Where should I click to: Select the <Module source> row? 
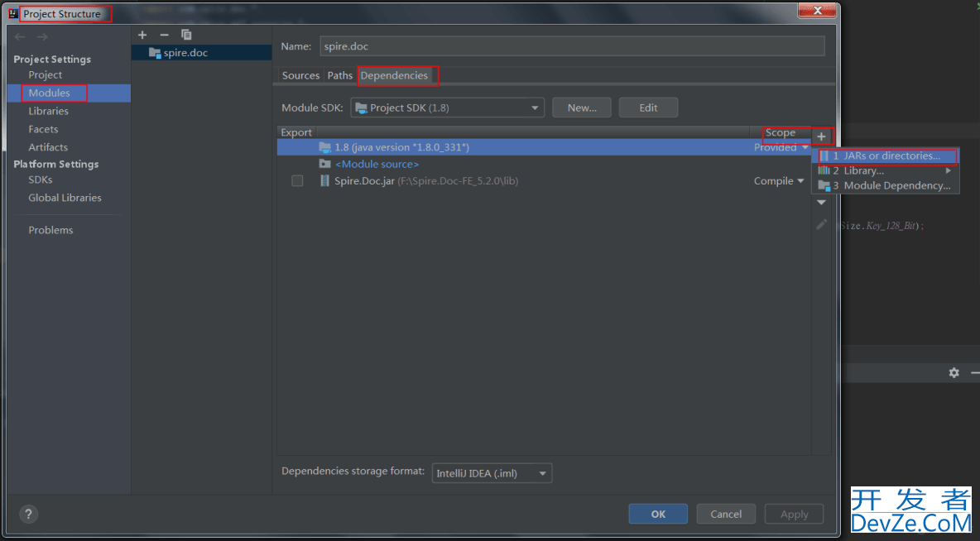pyautogui.click(x=544, y=164)
